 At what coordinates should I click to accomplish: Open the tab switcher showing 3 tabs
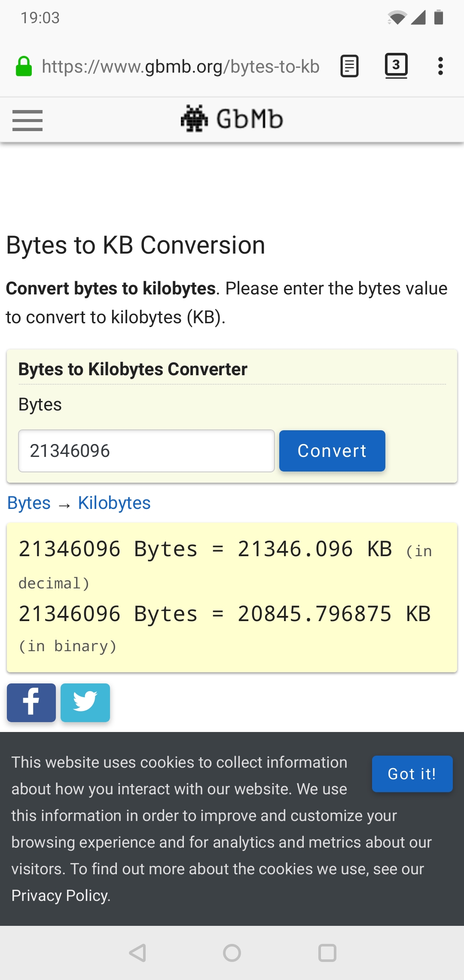pyautogui.click(x=396, y=65)
